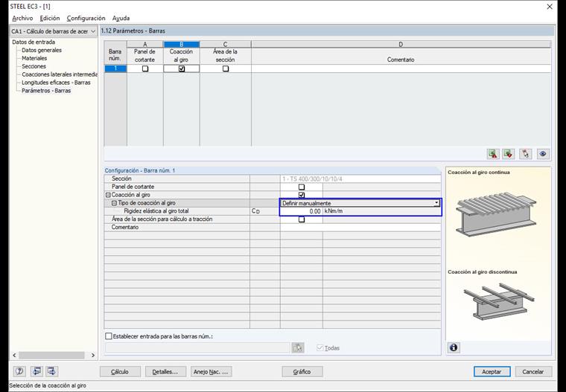Click the navigator horizontal scrollbar thumb

coord(51,356)
